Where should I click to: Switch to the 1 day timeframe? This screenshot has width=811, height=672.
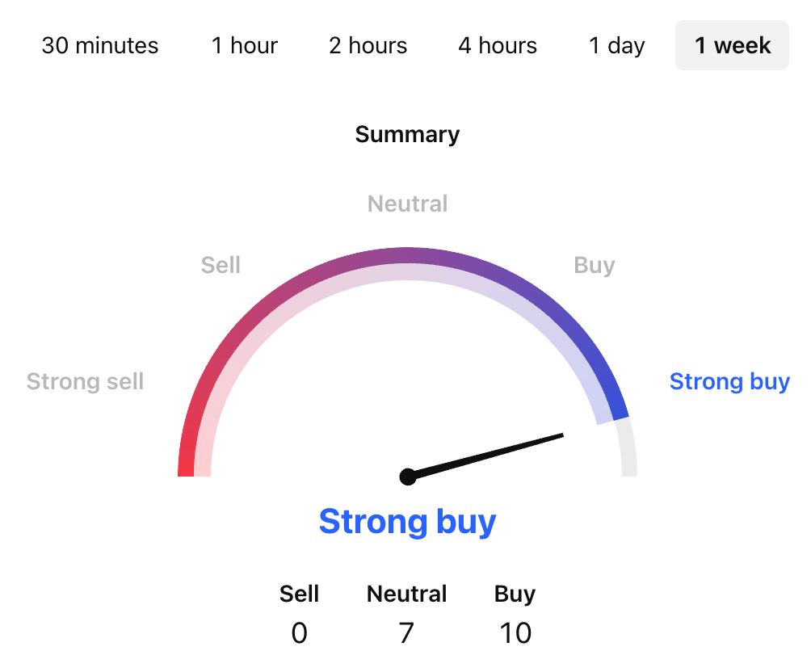(x=617, y=46)
